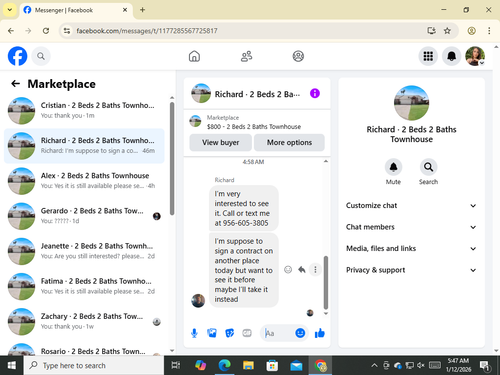
Task: Expand the Privacy & support section
Action: coord(411,270)
